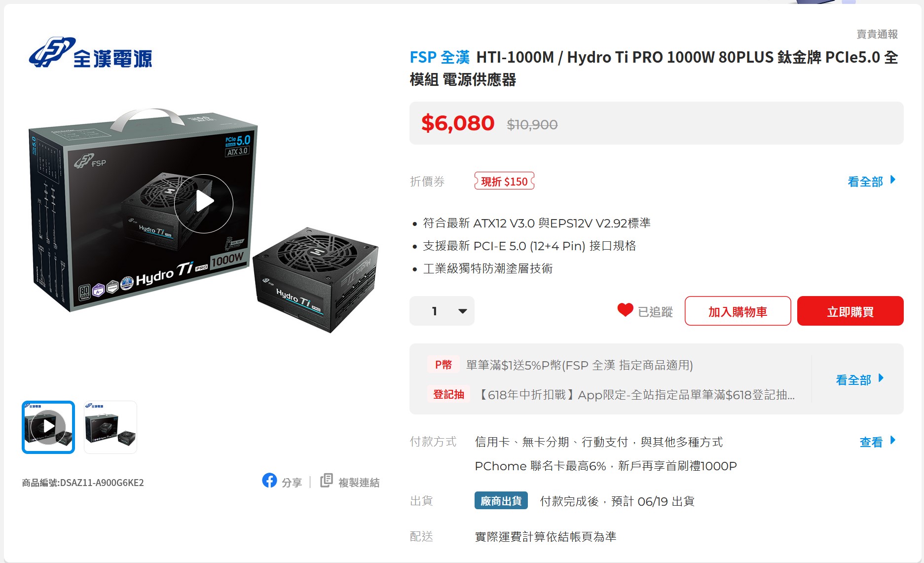Click the 複製連結 copy link text
Screen dimensions: 924x563
click(359, 482)
